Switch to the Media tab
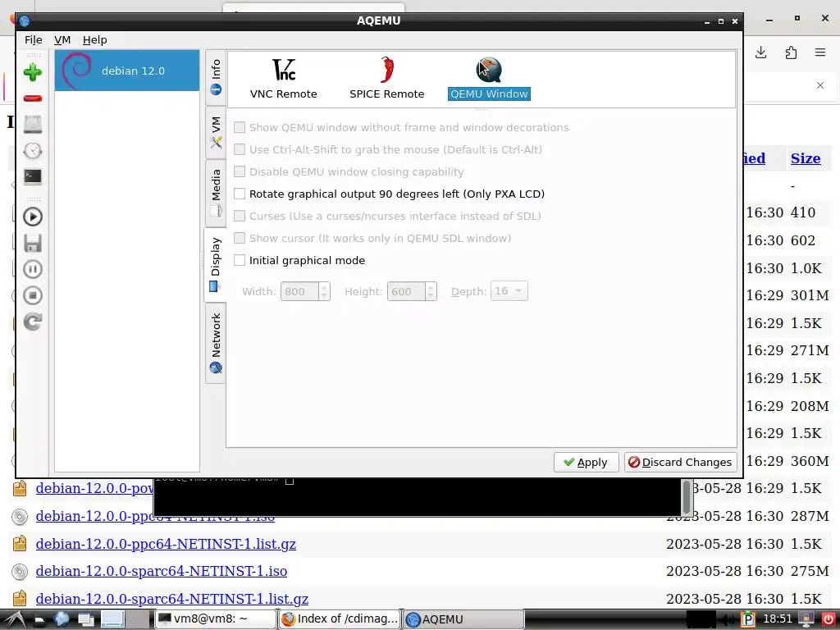The image size is (840, 630). click(x=216, y=193)
